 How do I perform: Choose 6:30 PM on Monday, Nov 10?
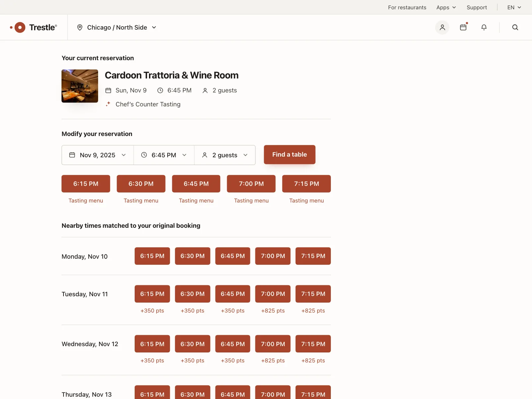[193, 256]
